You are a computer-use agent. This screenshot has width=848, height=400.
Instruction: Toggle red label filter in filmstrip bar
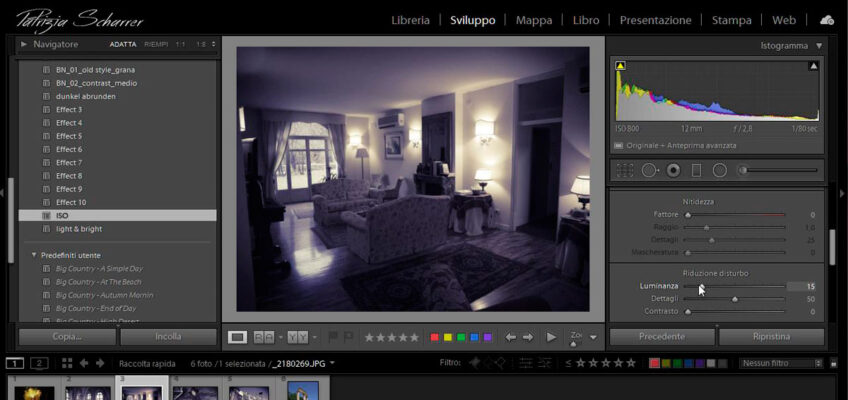654,363
